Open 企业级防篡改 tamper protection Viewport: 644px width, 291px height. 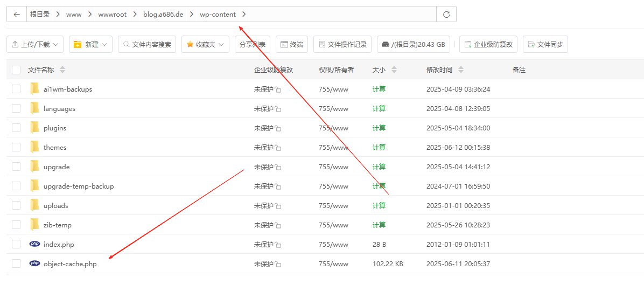(x=488, y=44)
